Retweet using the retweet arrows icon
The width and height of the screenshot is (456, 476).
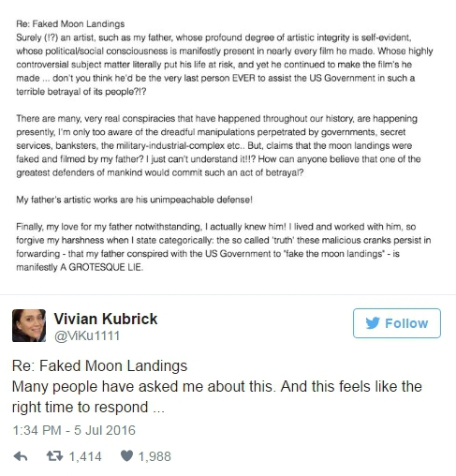(x=54, y=456)
